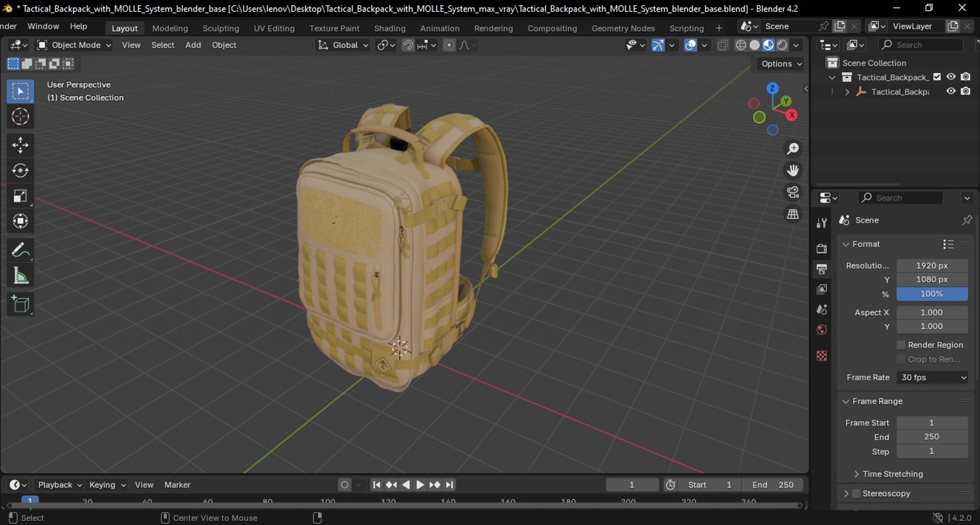980x525 pixels.
Task: Open the Texture properties tab
Action: [821, 355]
